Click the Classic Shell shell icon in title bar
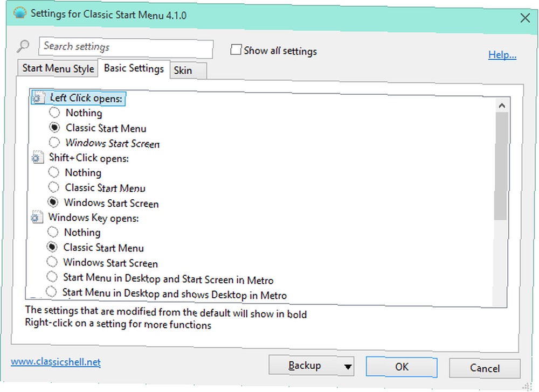This screenshot has height=392, width=539. point(20,13)
